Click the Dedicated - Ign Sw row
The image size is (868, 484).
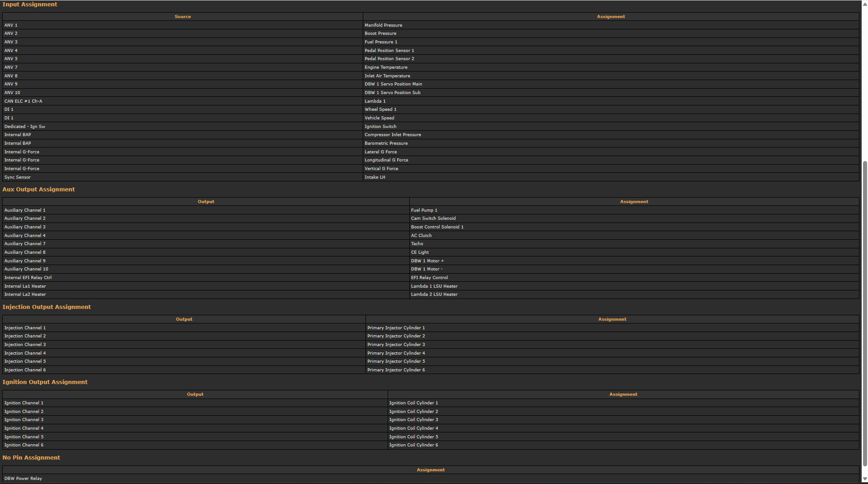click(x=24, y=127)
